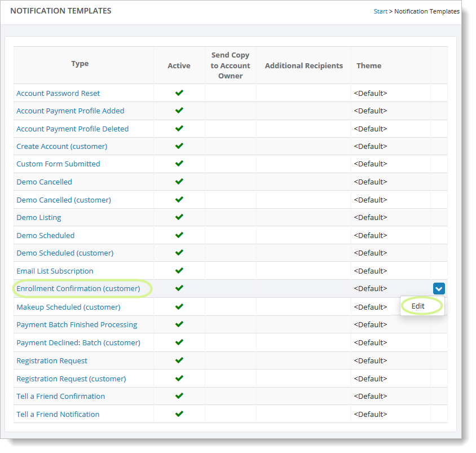Open Enrollment Confirmation (customer) template

pos(78,288)
